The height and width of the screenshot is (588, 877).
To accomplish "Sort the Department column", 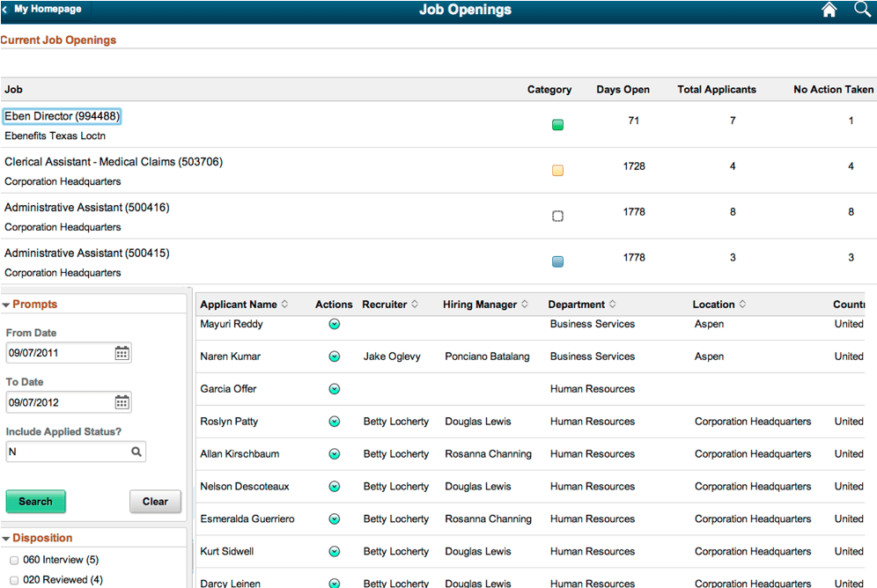I will click(612, 303).
